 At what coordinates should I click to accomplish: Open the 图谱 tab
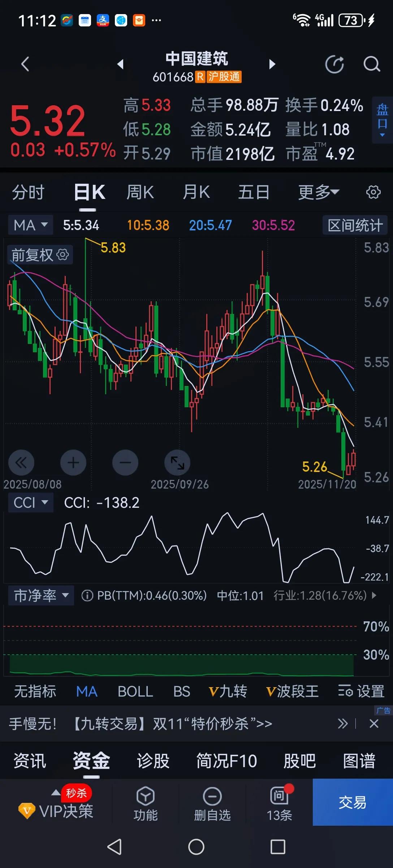pyautogui.click(x=359, y=761)
